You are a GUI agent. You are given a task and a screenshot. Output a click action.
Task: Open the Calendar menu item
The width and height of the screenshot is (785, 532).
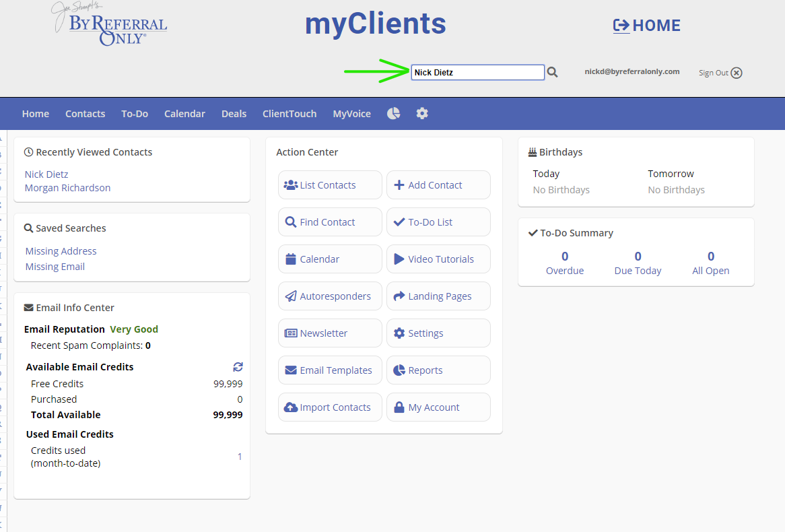click(184, 114)
